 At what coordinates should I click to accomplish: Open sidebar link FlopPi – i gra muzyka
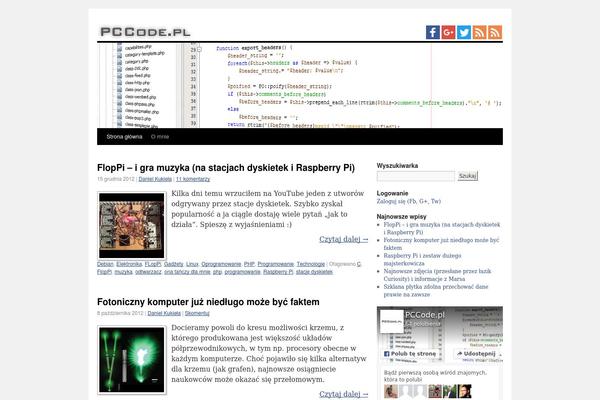click(442, 229)
